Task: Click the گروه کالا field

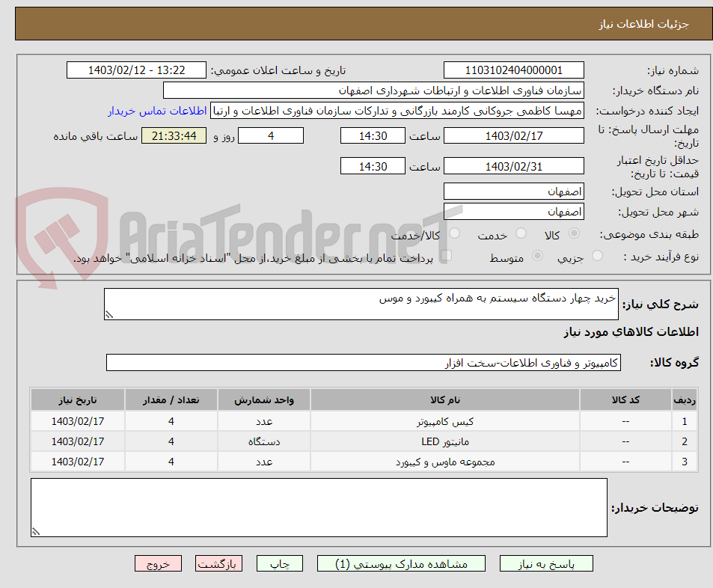Action: click(x=364, y=362)
